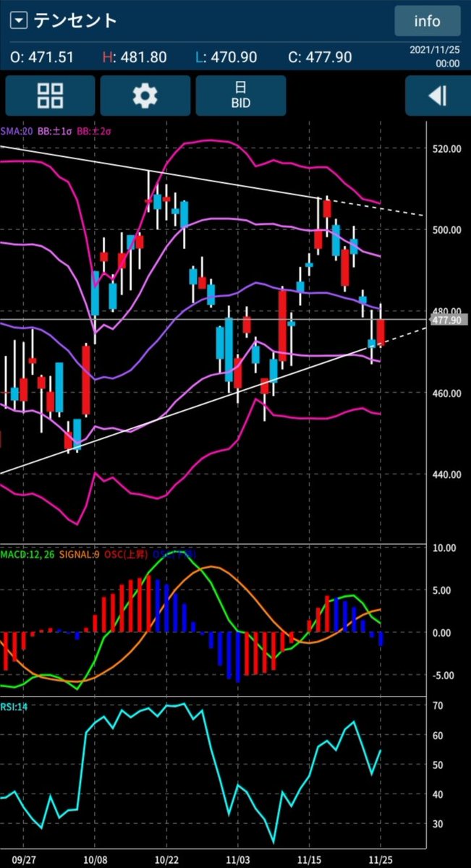
Task: Click the OSC(上昇) label
Action: (x=126, y=555)
